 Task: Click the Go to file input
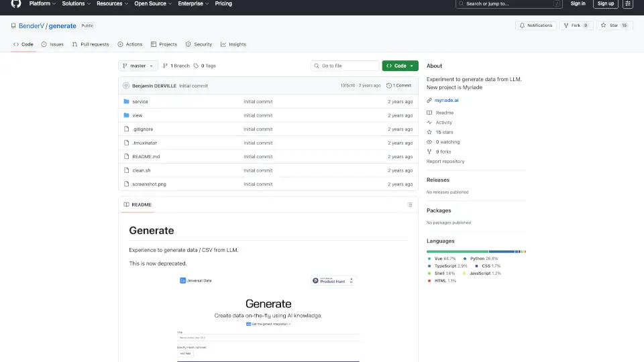[345, 66]
